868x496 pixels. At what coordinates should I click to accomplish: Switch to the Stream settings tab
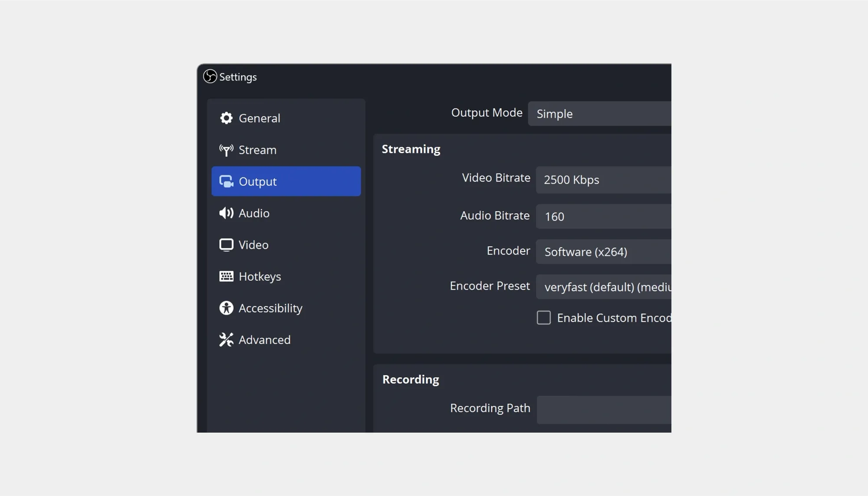257,150
